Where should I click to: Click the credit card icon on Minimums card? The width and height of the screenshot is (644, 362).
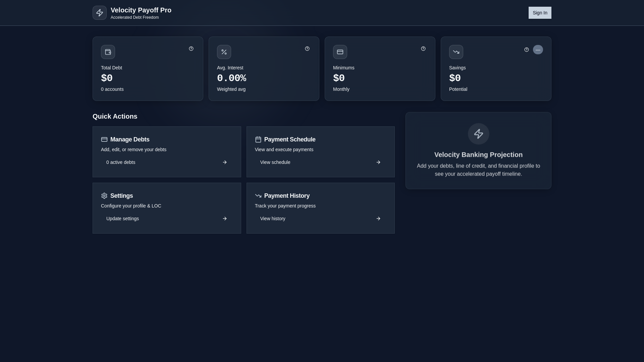340,52
